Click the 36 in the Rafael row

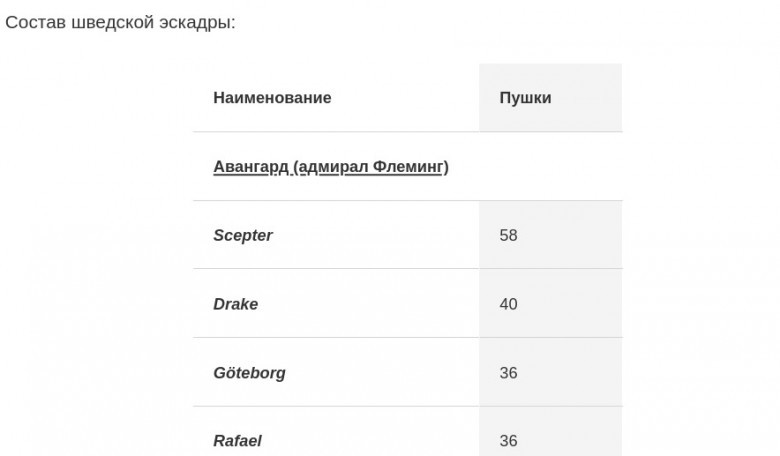[x=508, y=441]
